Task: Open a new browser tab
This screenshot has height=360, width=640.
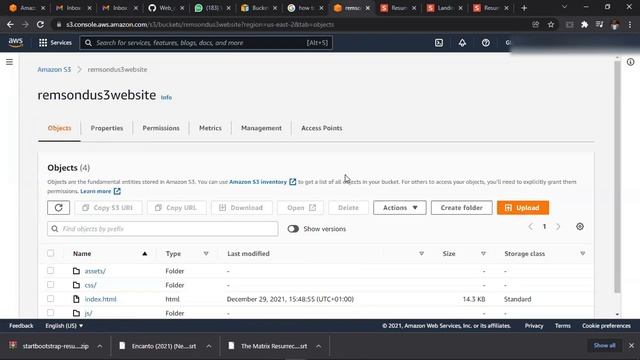Action: pyautogui.click(x=524, y=8)
